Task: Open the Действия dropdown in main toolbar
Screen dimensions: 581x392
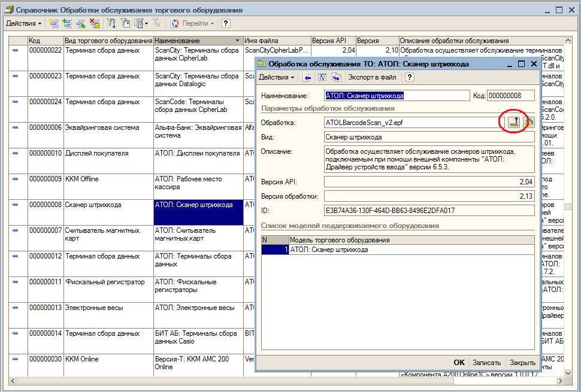Action: [24, 24]
